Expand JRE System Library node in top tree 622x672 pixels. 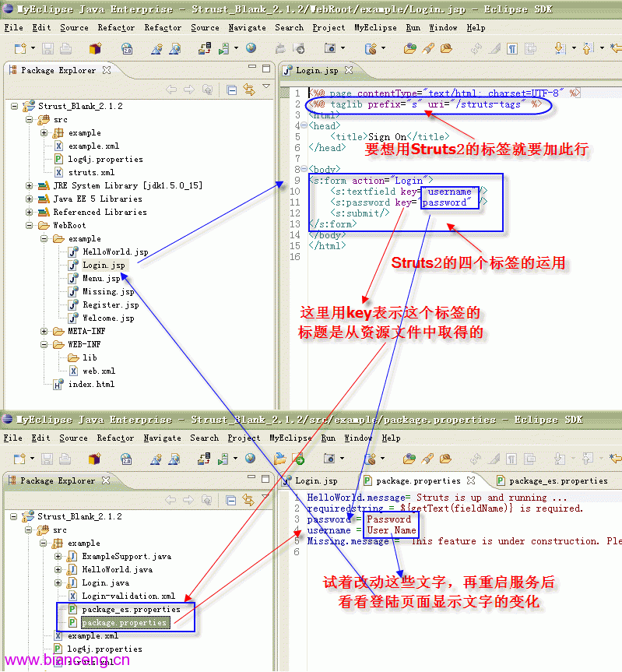pos(29,185)
